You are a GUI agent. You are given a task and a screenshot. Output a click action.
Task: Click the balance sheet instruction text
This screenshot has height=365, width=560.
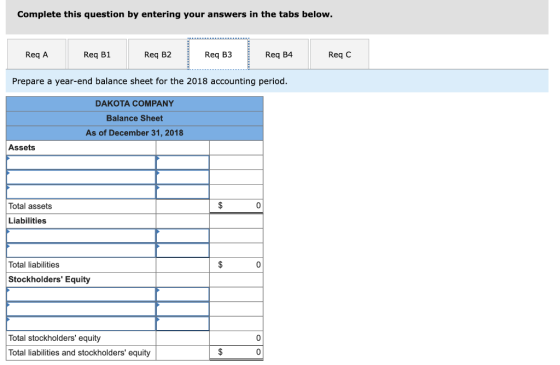click(150, 81)
